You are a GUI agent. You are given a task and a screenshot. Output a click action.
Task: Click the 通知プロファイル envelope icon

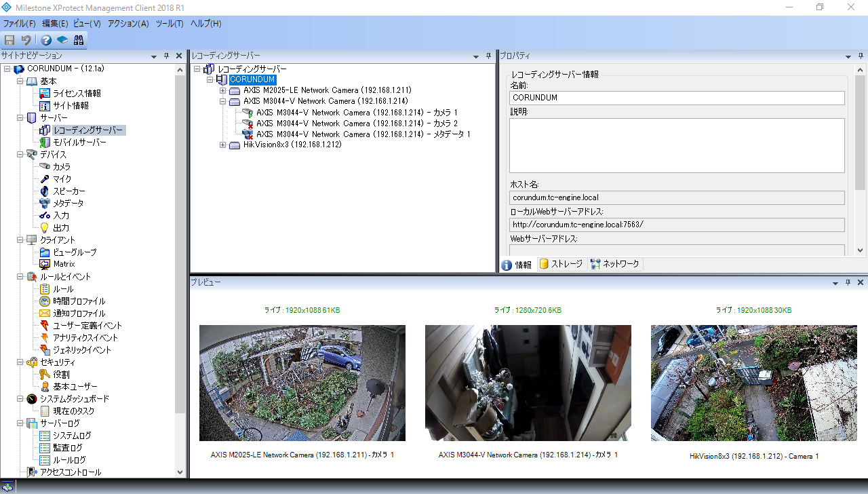(45, 313)
